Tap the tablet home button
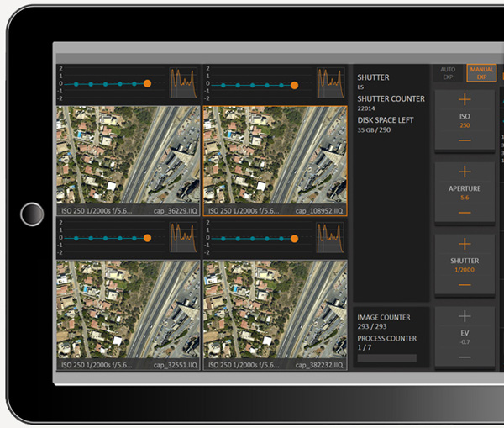The image size is (504, 428). 32,214
